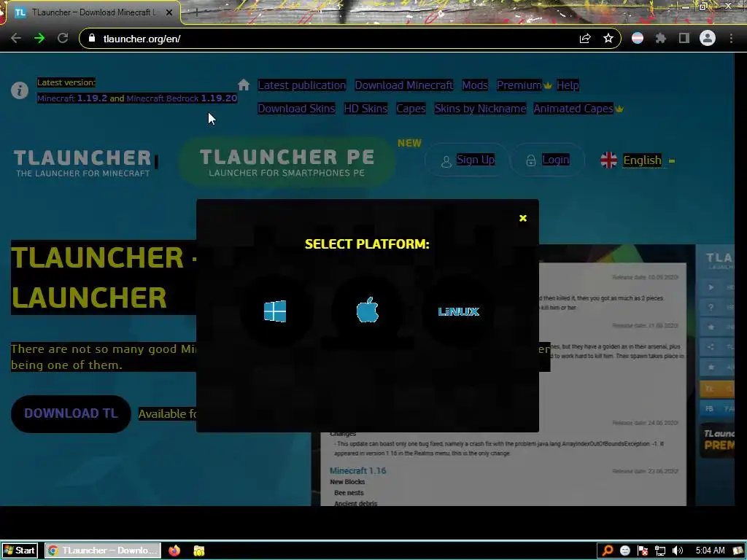
Task: Click the TLauncher taskbar window button
Action: 103,551
